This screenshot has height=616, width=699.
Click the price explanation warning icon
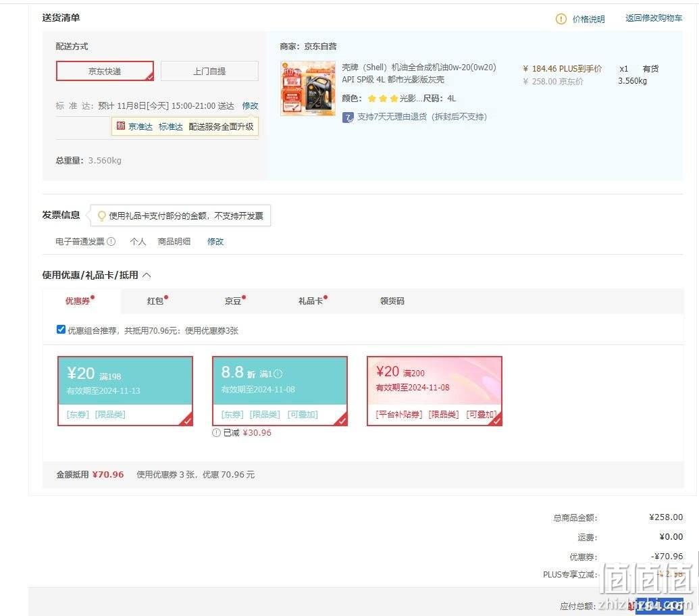pyautogui.click(x=561, y=19)
